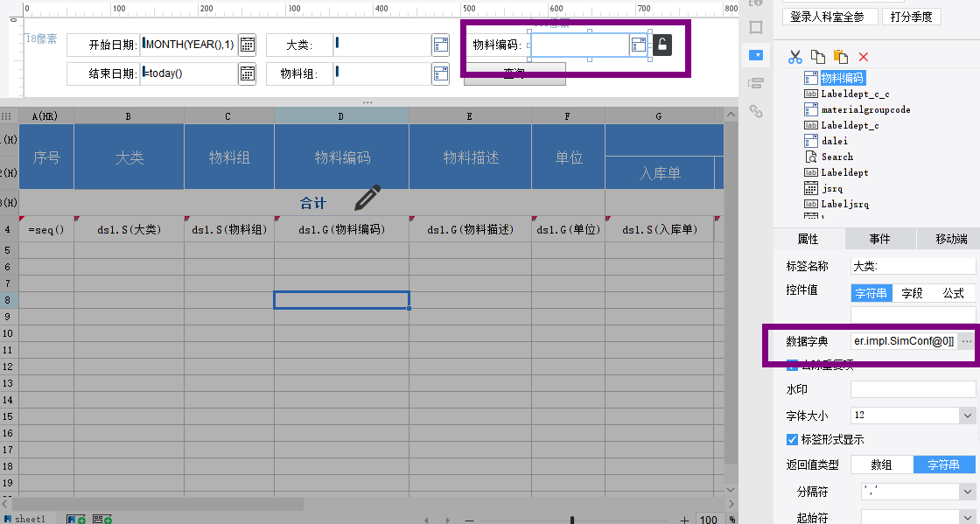The image size is (980, 524).
Task: Select 字段 for 控件值
Action: point(912,293)
